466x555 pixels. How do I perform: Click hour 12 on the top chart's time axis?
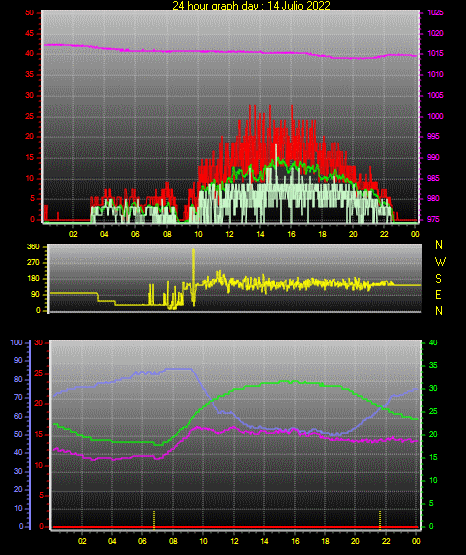point(229,234)
